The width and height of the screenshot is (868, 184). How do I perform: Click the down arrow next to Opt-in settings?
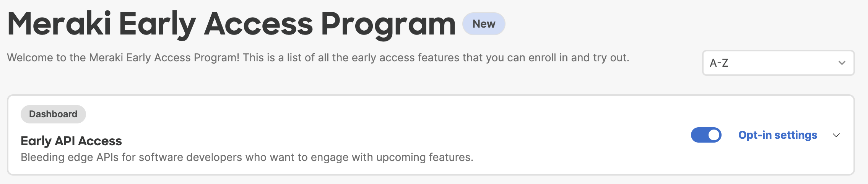836,135
